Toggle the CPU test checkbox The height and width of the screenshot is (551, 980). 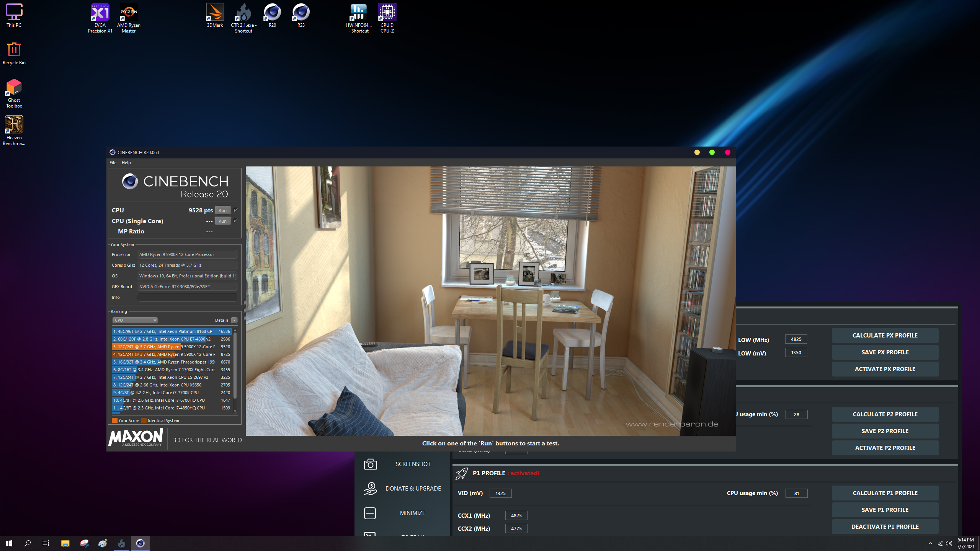(236, 210)
